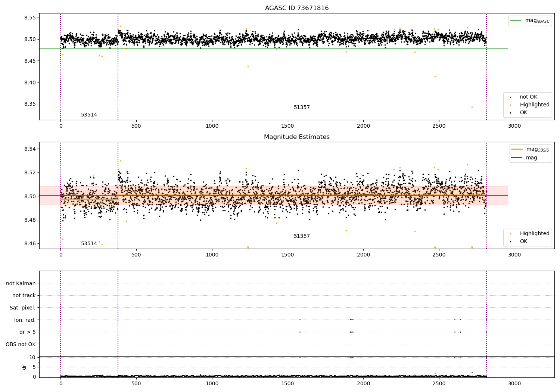Click the 1500 x-tick of the top plot
The width and height of the screenshot is (560, 392).
click(287, 126)
